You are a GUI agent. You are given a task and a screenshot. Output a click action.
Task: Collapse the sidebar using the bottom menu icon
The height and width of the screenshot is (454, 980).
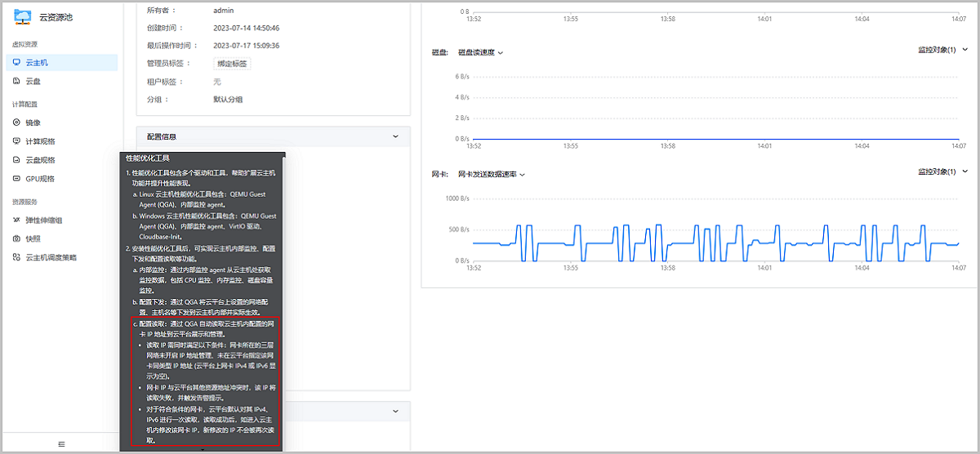coord(61,443)
